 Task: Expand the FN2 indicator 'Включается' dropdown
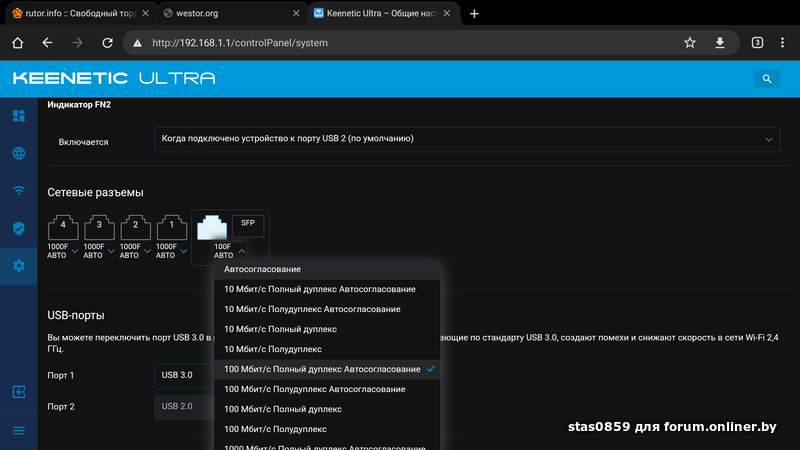[467, 139]
